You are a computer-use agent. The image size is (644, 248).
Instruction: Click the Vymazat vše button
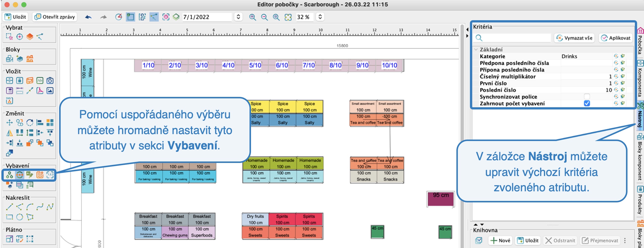[x=574, y=38]
